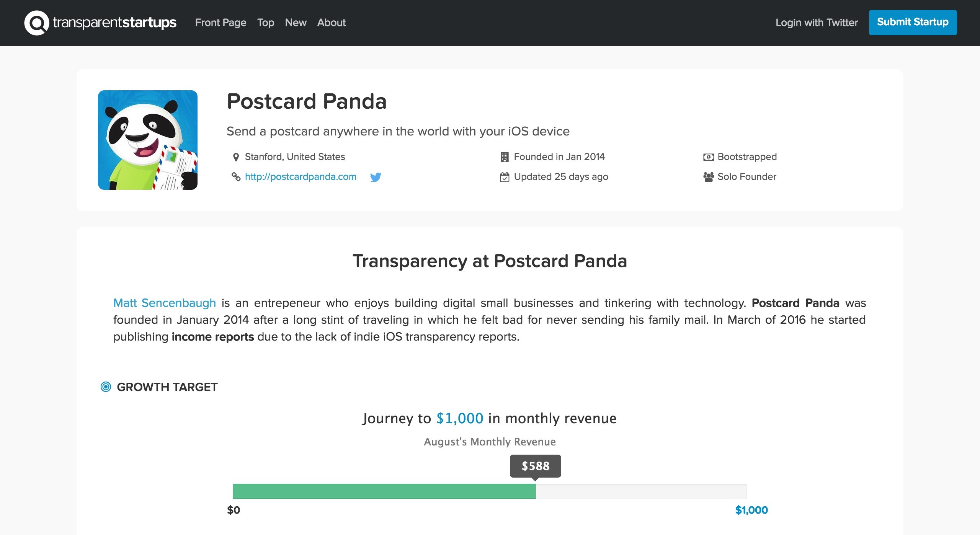Go to the Top menu item

[x=266, y=23]
